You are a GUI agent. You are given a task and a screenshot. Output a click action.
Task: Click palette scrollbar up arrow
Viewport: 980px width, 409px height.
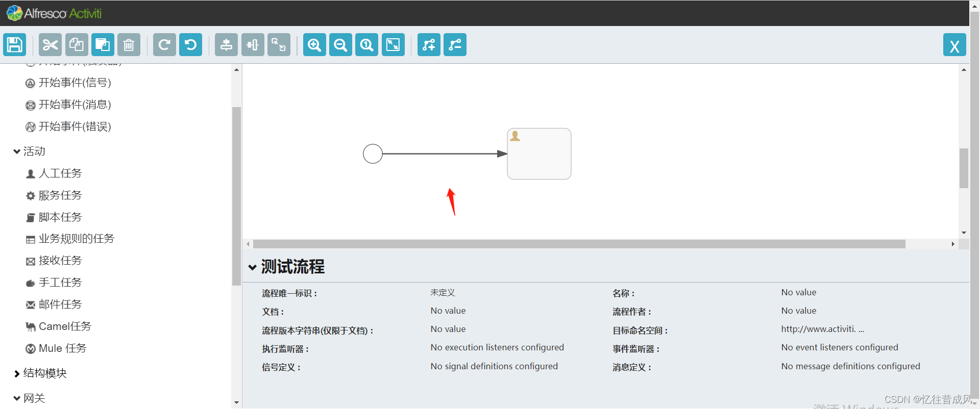coord(236,69)
